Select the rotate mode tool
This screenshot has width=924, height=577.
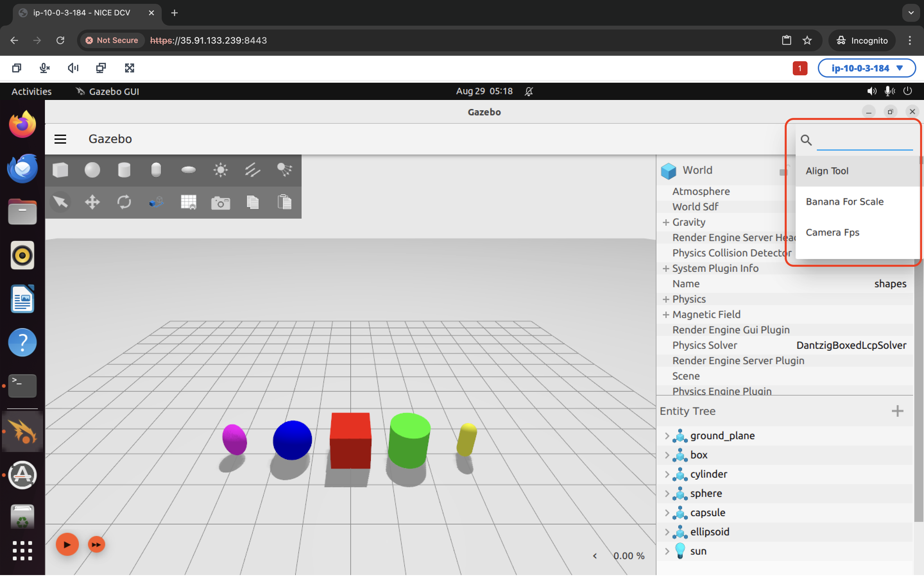tap(124, 202)
